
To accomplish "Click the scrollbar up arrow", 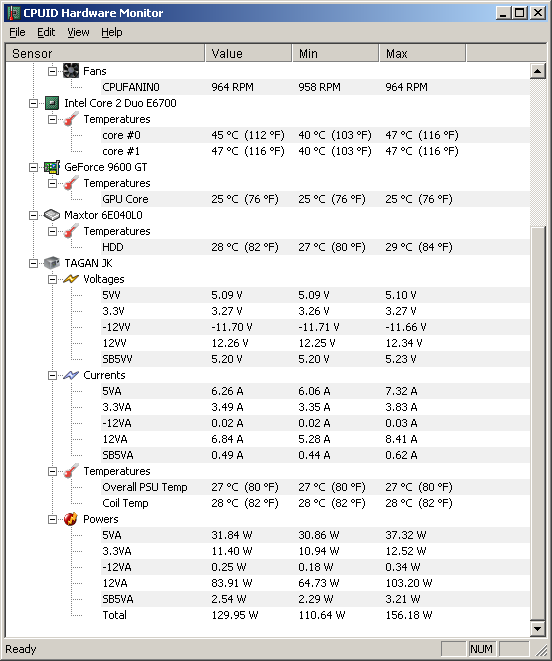I will (x=538, y=71).
